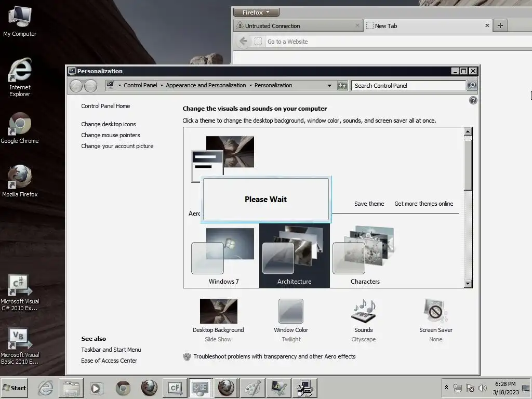The height and width of the screenshot is (399, 532).
Task: Click Troubleshoot transparency and Aero effects link
Action: pos(274,356)
